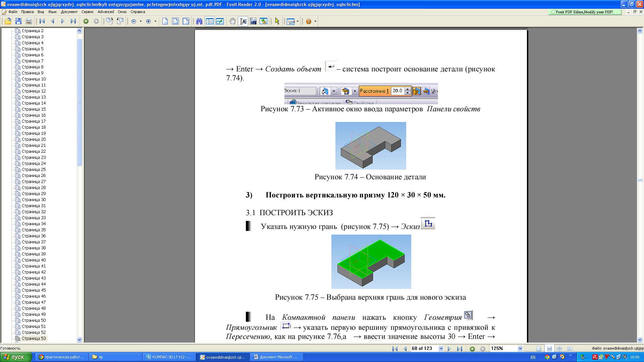Switch to Single Page layout in status bar
Viewport: 644px width, 362px height.
[x=539, y=349]
